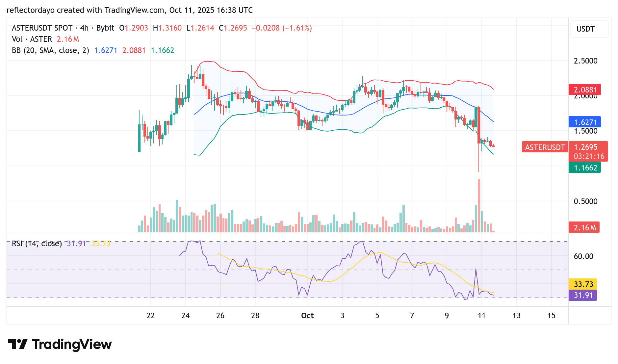The height and width of the screenshot is (364, 618).
Task: Click the Vol · ASTER indicator legend
Action: pos(32,39)
